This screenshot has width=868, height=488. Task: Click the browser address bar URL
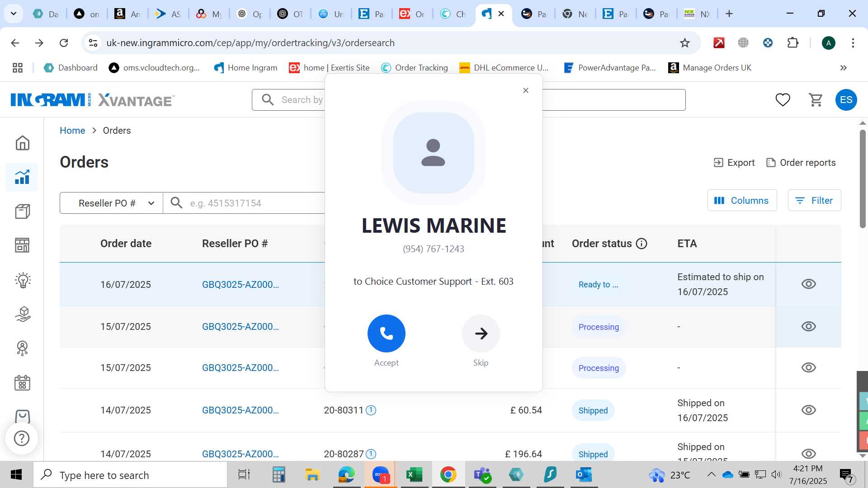(250, 43)
